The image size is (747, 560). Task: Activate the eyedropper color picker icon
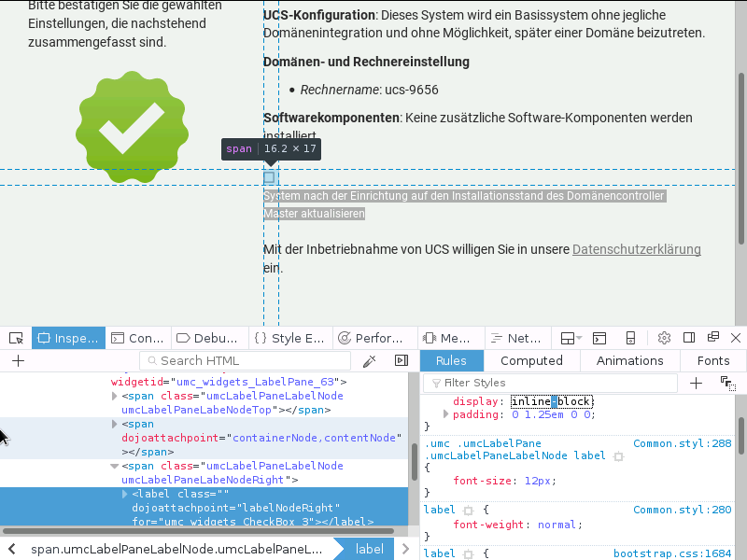[370, 360]
